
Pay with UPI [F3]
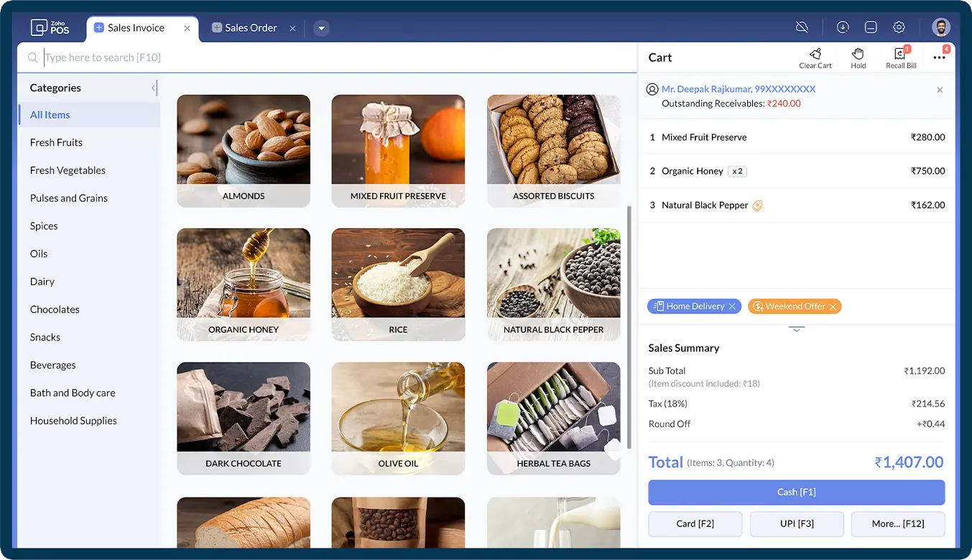click(797, 524)
